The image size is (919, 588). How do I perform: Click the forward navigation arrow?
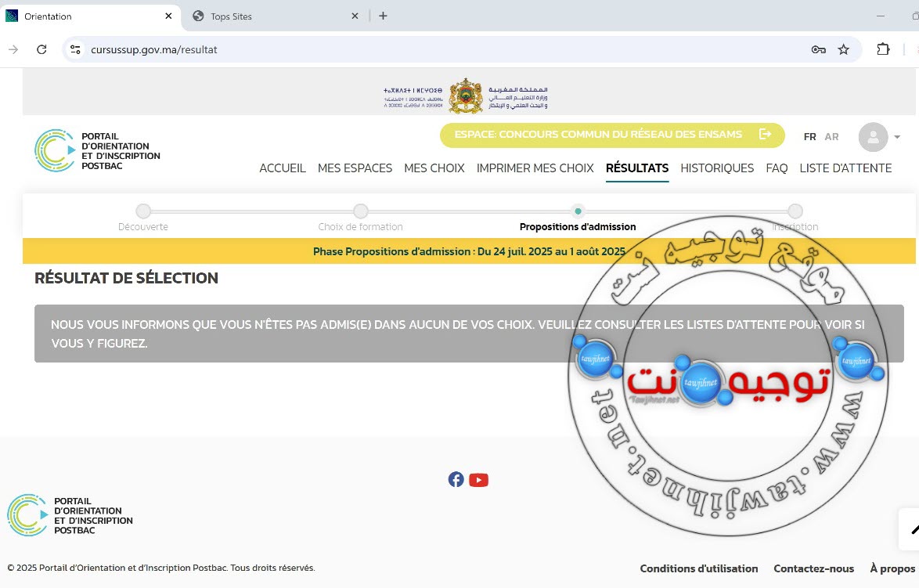pos(13,50)
